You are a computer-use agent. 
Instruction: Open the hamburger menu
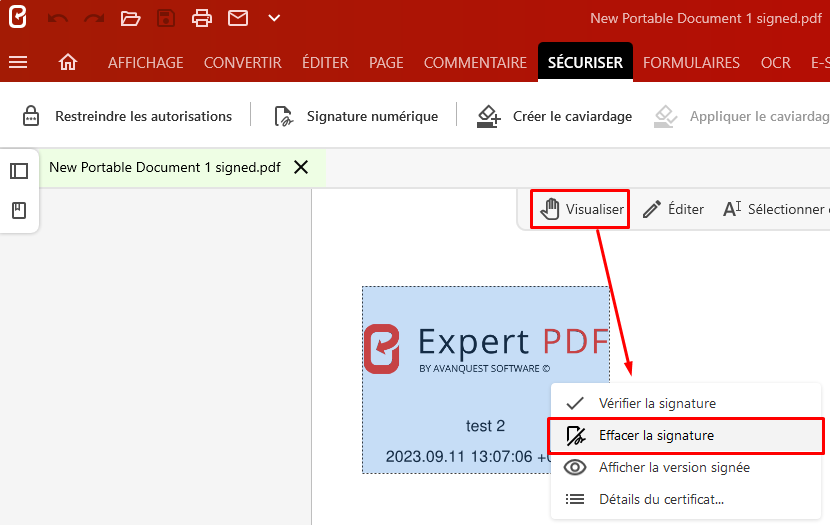pos(18,62)
